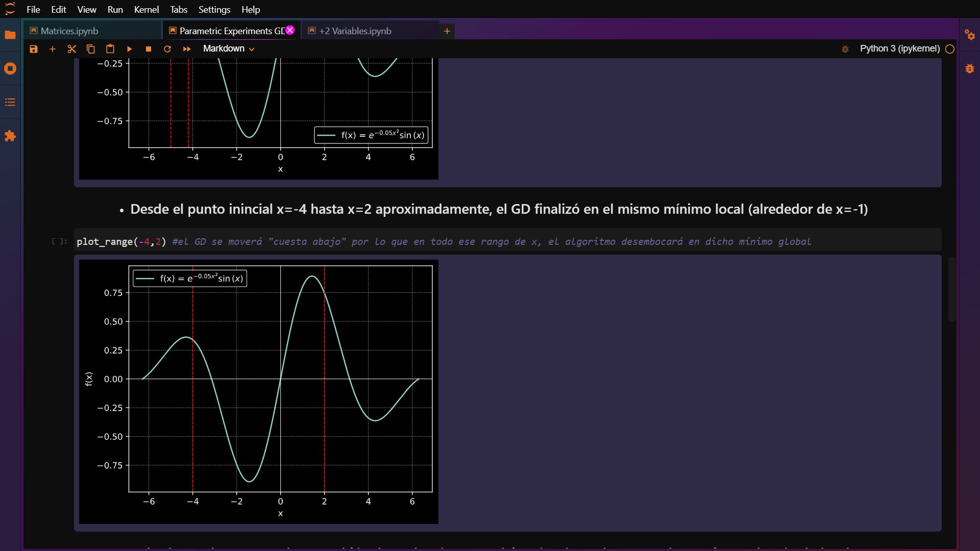Open the table of contents panel
Image resolution: width=980 pixels, height=551 pixels.
[x=10, y=103]
